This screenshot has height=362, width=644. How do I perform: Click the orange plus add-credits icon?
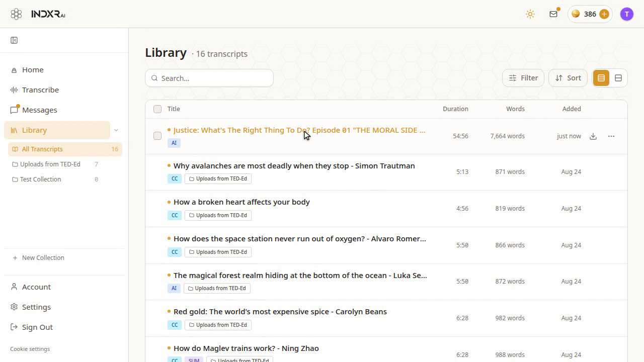click(x=604, y=14)
